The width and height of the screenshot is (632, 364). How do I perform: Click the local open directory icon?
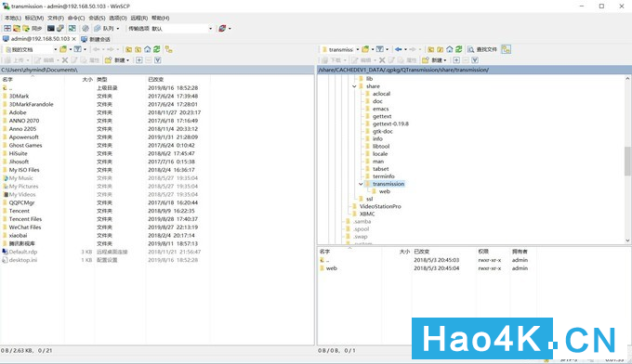(x=63, y=49)
